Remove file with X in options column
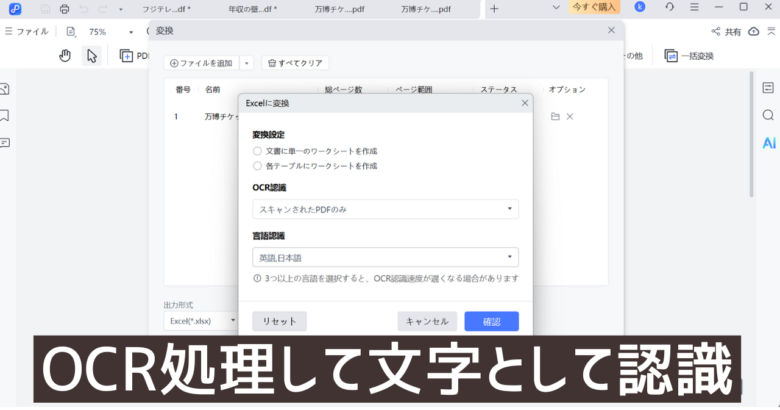 (570, 117)
